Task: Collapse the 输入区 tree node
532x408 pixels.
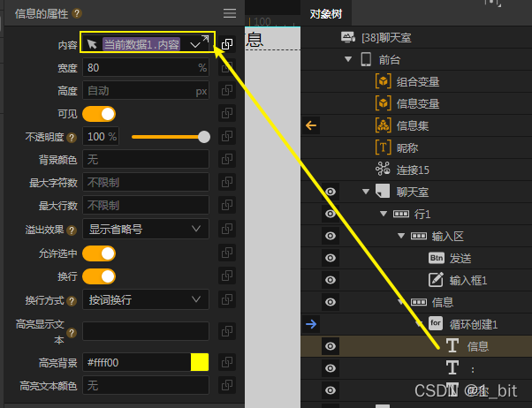Action: 401,236
